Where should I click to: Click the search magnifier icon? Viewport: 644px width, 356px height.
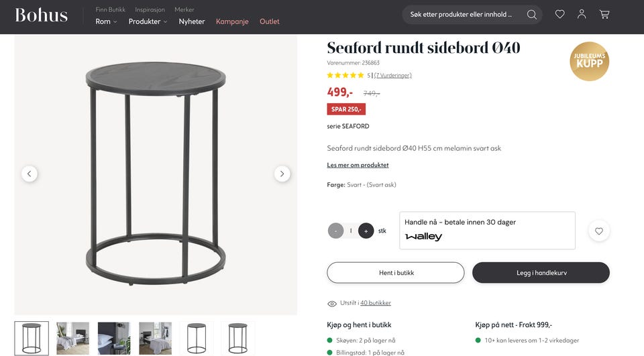531,15
